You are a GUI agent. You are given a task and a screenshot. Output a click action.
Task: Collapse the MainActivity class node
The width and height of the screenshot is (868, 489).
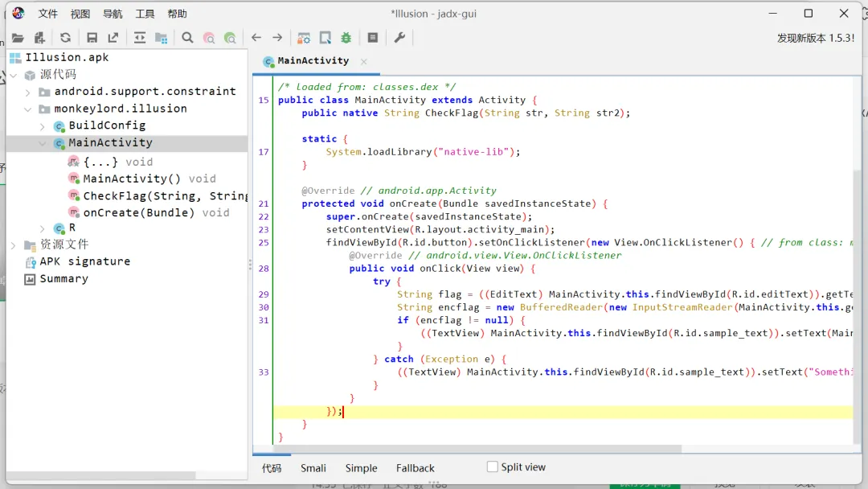click(43, 143)
